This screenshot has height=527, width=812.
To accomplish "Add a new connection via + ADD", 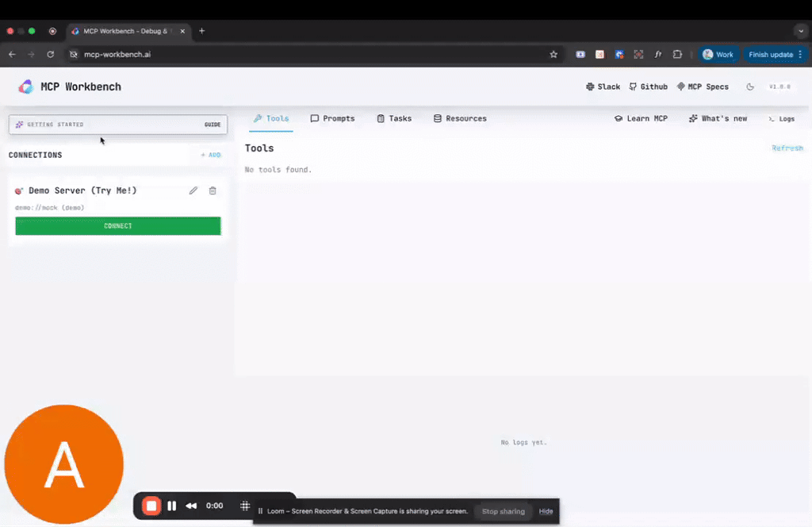I will click(211, 155).
